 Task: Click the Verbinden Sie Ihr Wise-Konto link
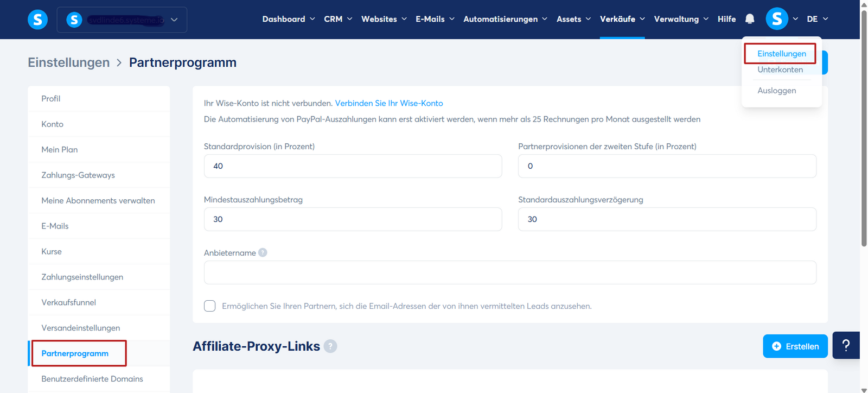pos(389,103)
